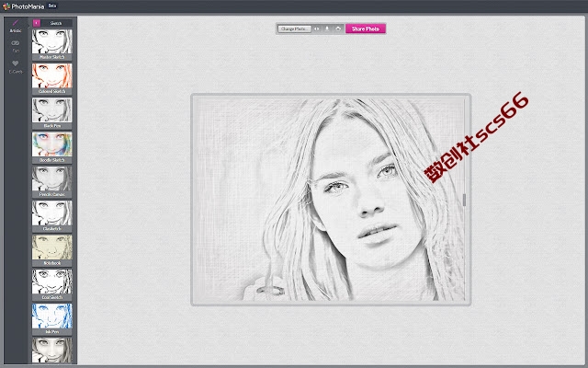The height and width of the screenshot is (368, 588).
Task: Open the E-Cards category
Action: pos(16,67)
